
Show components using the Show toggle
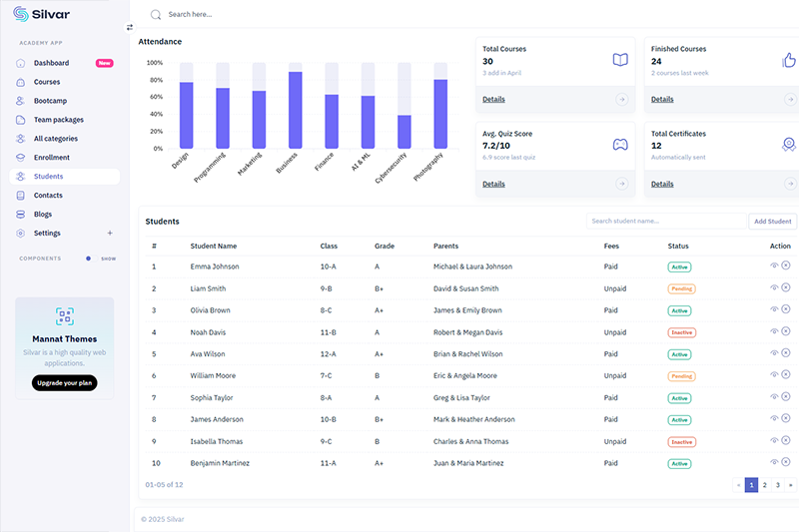pos(102,259)
